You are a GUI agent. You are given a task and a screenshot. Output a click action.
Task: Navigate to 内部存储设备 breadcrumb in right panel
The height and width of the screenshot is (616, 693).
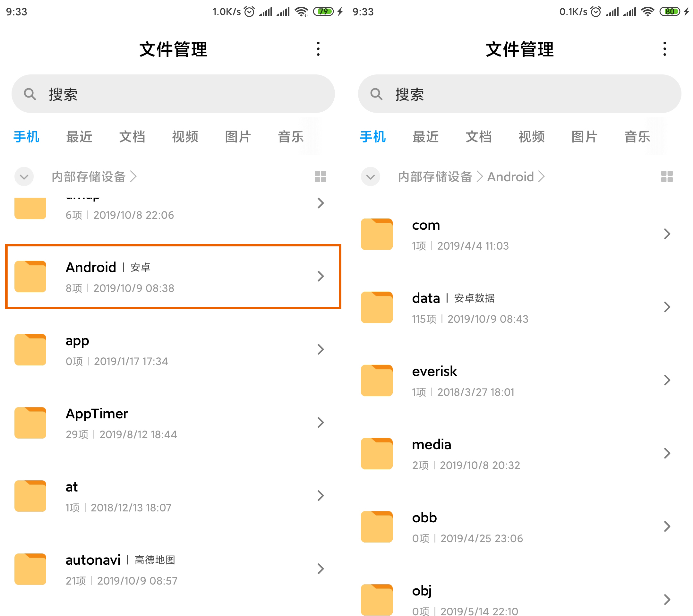(x=435, y=176)
